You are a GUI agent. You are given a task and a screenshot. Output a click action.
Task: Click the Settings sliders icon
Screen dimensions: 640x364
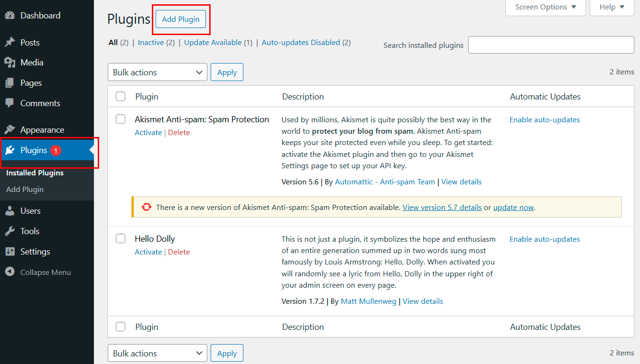click(9, 252)
